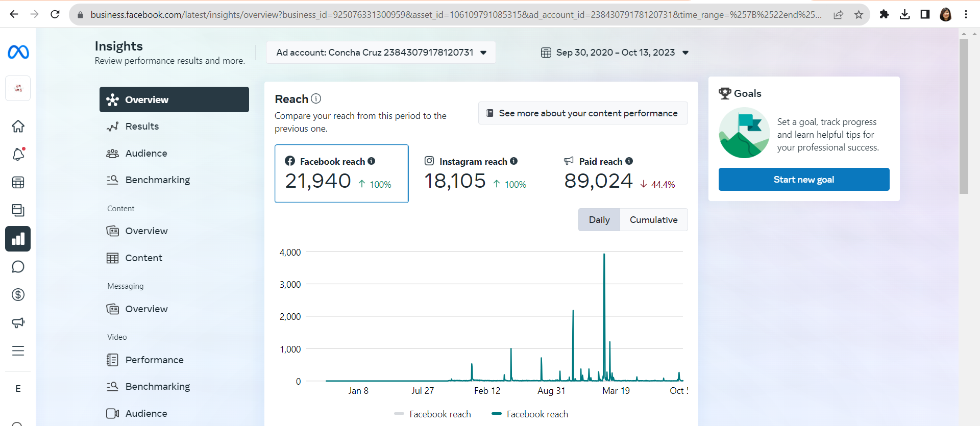Open the Content pages icon in rail
Screen dimensions: 980x426
pos(18,210)
